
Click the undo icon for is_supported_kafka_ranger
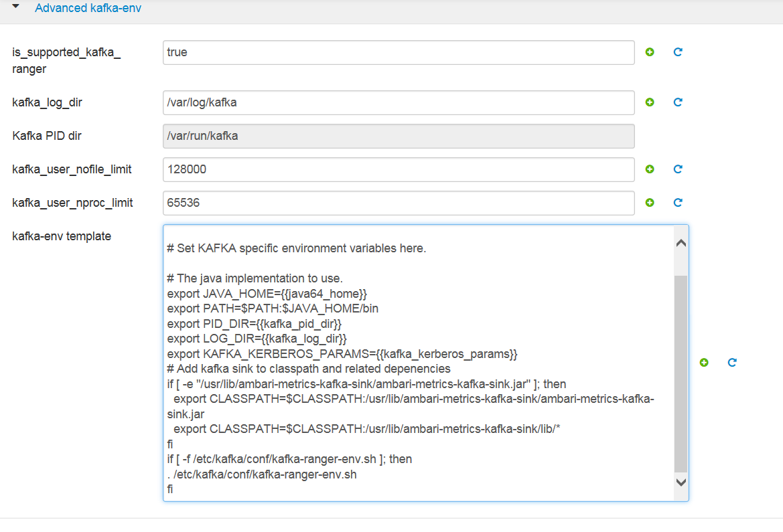pyautogui.click(x=677, y=52)
